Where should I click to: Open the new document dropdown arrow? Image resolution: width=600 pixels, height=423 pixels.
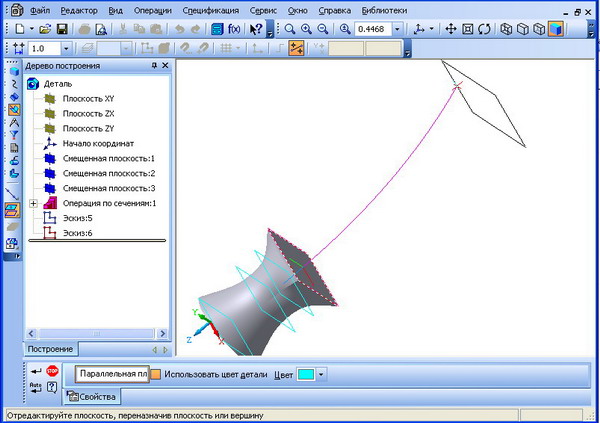(x=32, y=29)
